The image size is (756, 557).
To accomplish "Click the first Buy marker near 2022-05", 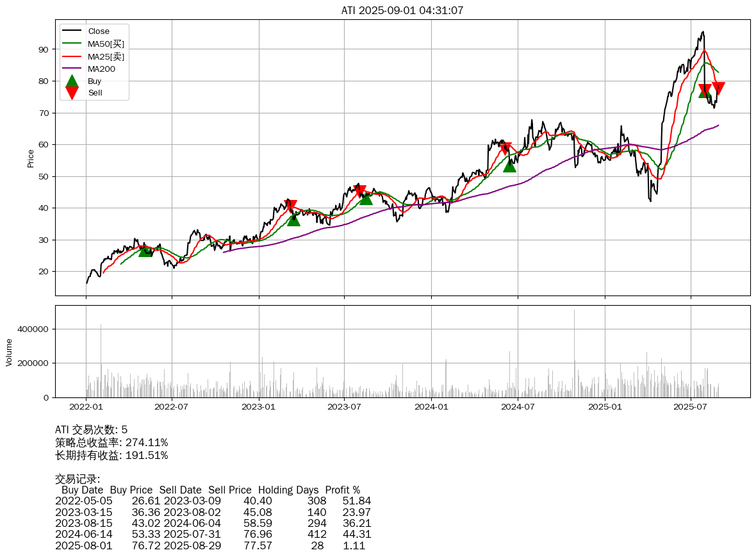I will 145,250.
